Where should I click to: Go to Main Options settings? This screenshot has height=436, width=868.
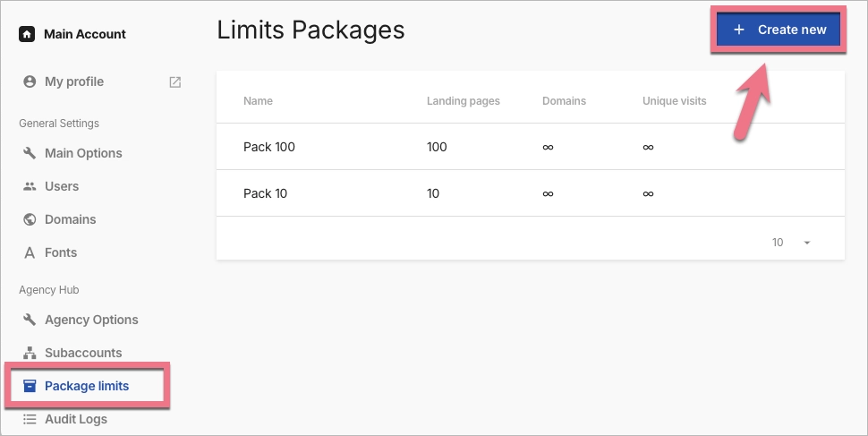[83, 153]
